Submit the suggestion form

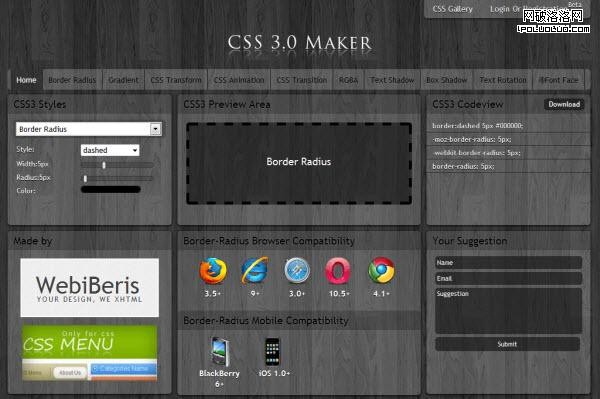[x=507, y=344]
